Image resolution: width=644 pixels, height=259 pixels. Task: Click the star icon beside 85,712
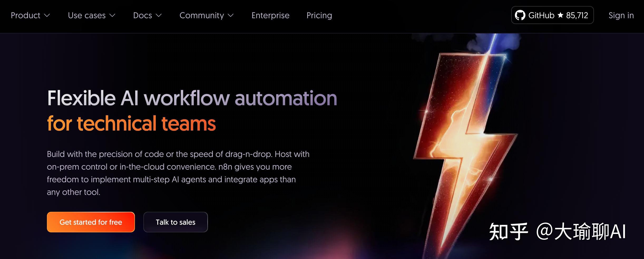coord(560,15)
